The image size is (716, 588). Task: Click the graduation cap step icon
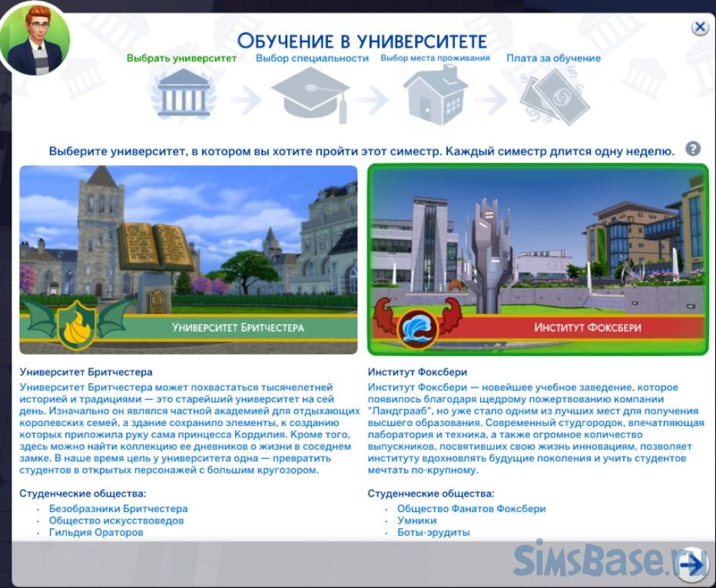[311, 96]
